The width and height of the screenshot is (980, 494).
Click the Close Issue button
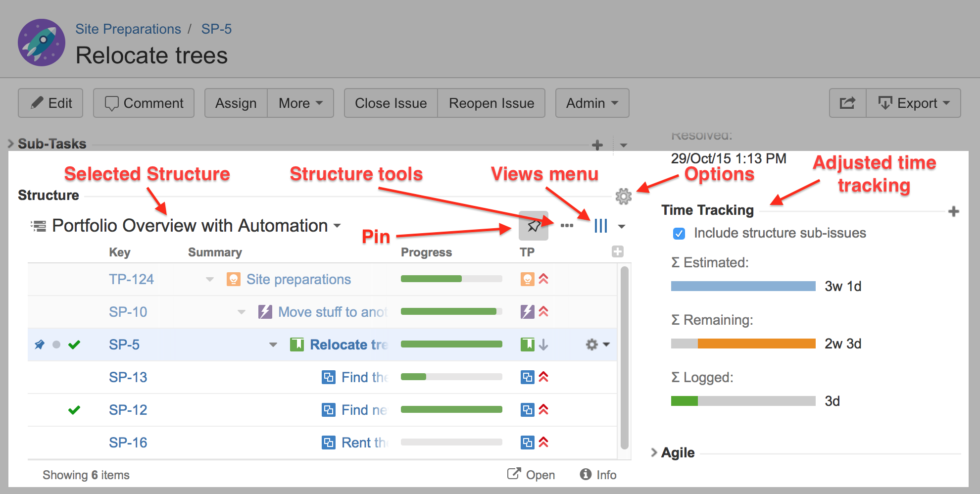[391, 103]
